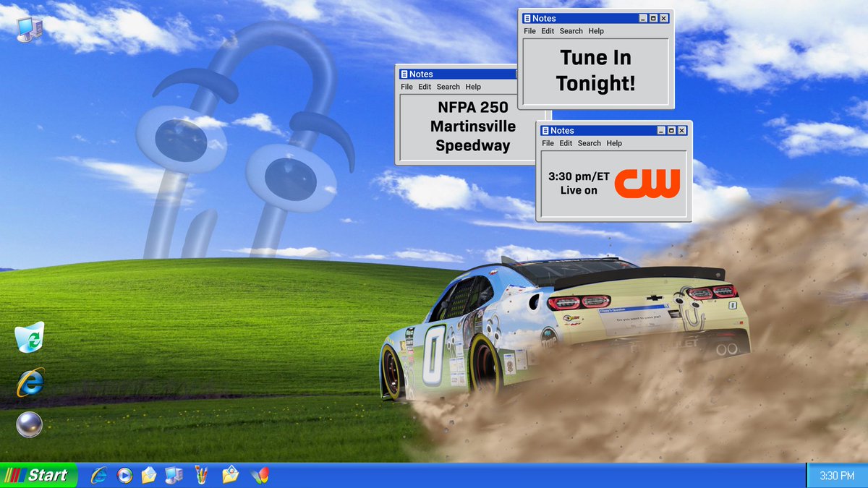Click the Notes title icon of Tune In window
Viewport: 868px width, 488px height.
click(x=527, y=18)
